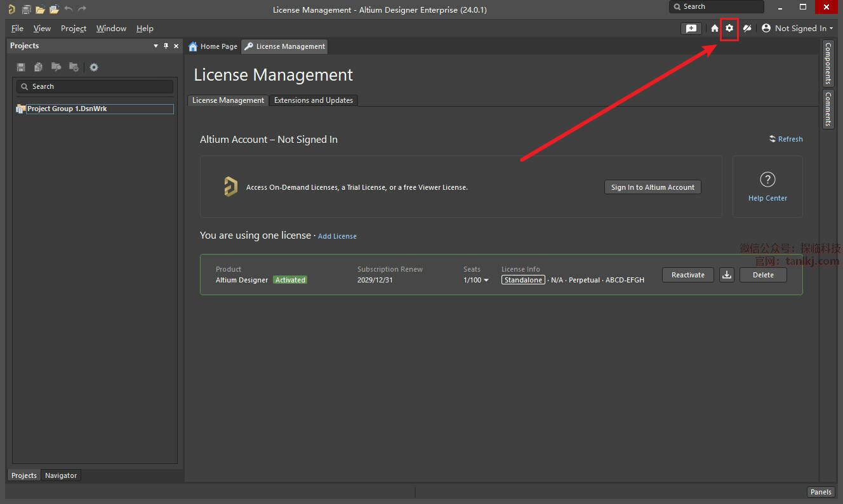Click the green Activated status label
843x504 pixels.
click(290, 280)
